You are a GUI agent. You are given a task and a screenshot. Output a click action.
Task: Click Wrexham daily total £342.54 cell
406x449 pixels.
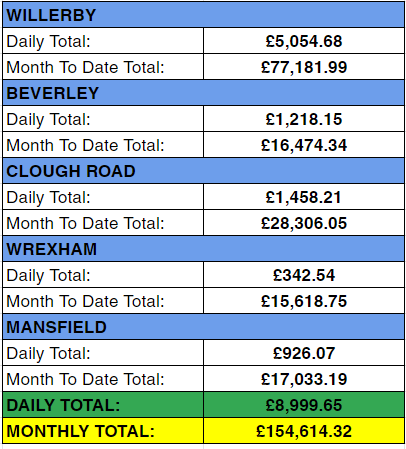coord(304,275)
